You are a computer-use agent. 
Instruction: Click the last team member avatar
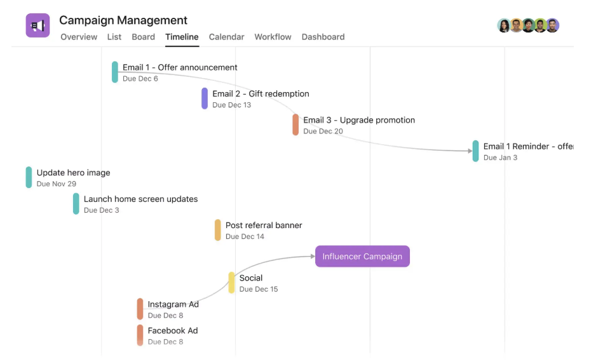click(553, 25)
